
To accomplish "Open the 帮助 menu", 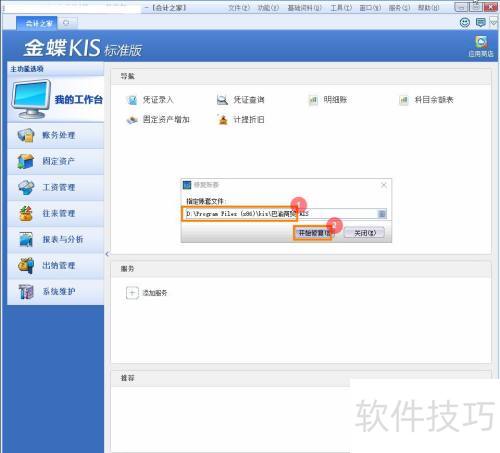I will tap(428, 7).
